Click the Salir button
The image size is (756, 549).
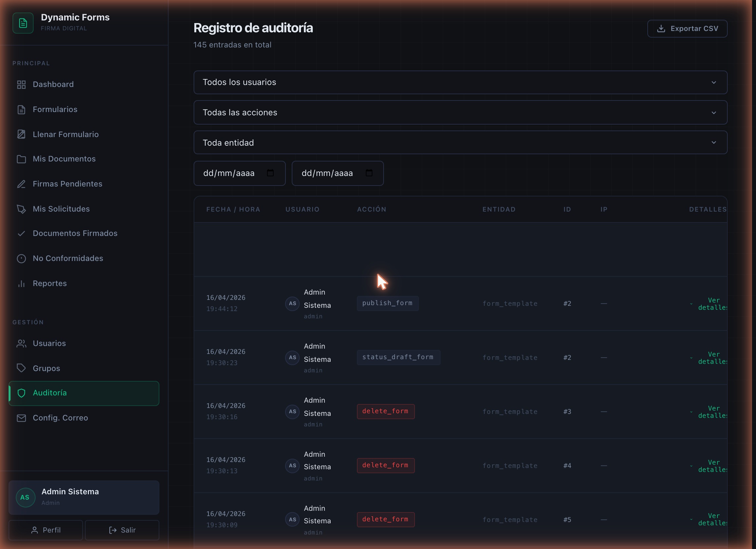pos(122,530)
